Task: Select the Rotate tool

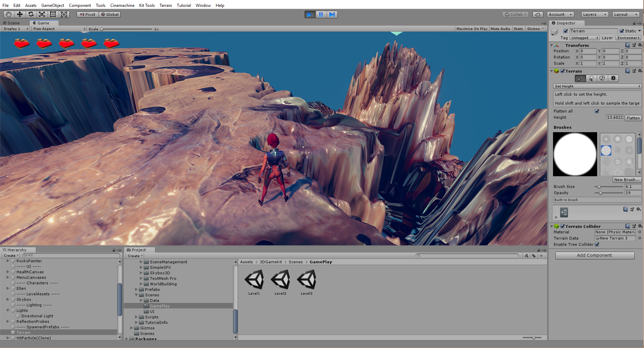Action: tap(31, 14)
